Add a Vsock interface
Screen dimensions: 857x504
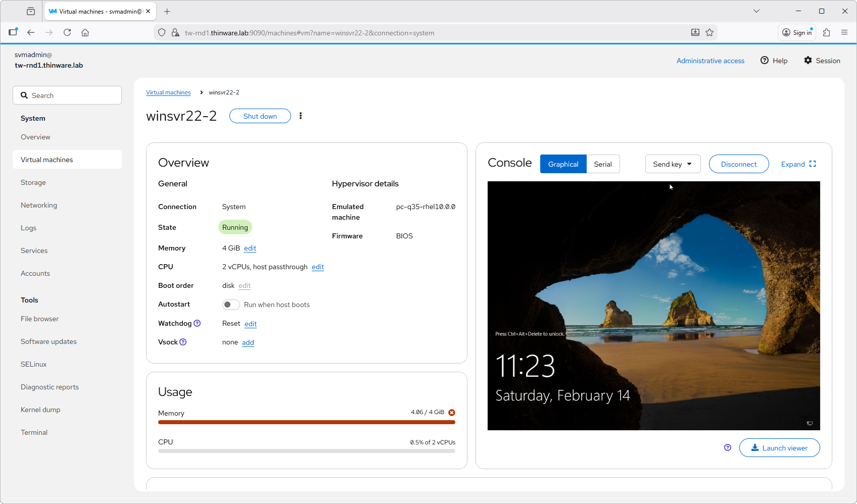pyautogui.click(x=248, y=342)
